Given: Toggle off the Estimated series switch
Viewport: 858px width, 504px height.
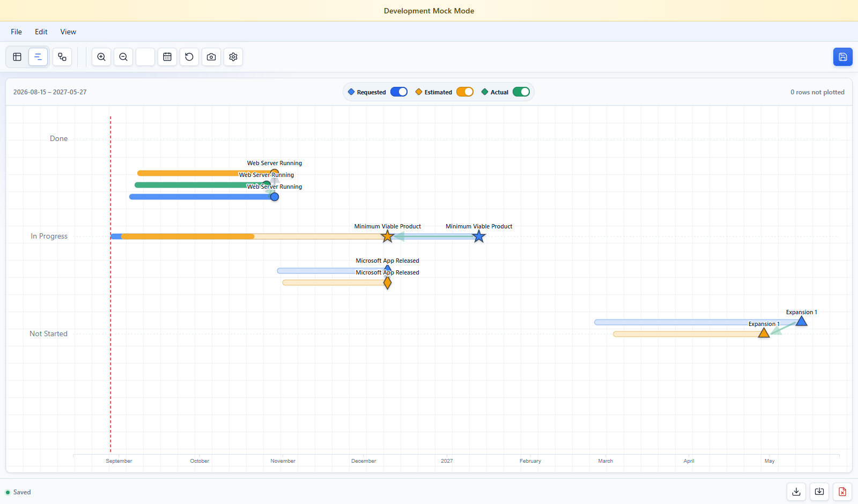Looking at the screenshot, I should click(465, 92).
